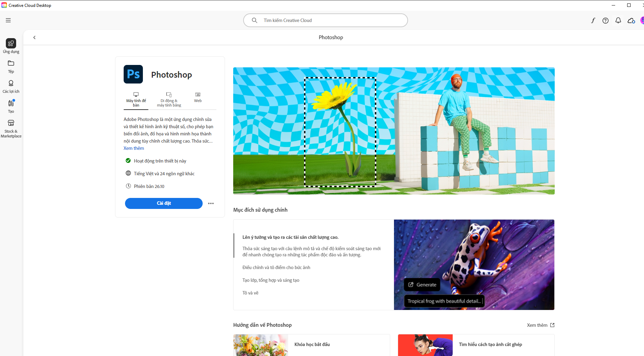Switch to Máy tính để bàn tab
The height and width of the screenshot is (356, 644).
click(136, 100)
